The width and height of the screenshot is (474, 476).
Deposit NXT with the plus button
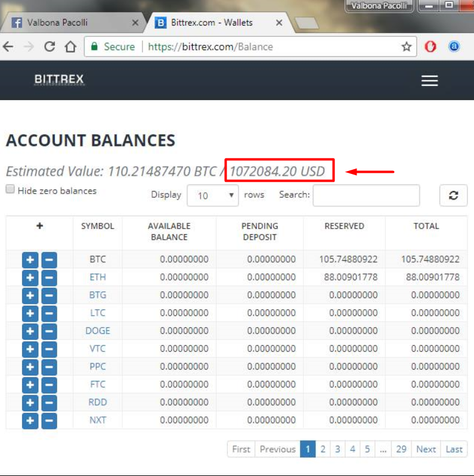(30, 421)
